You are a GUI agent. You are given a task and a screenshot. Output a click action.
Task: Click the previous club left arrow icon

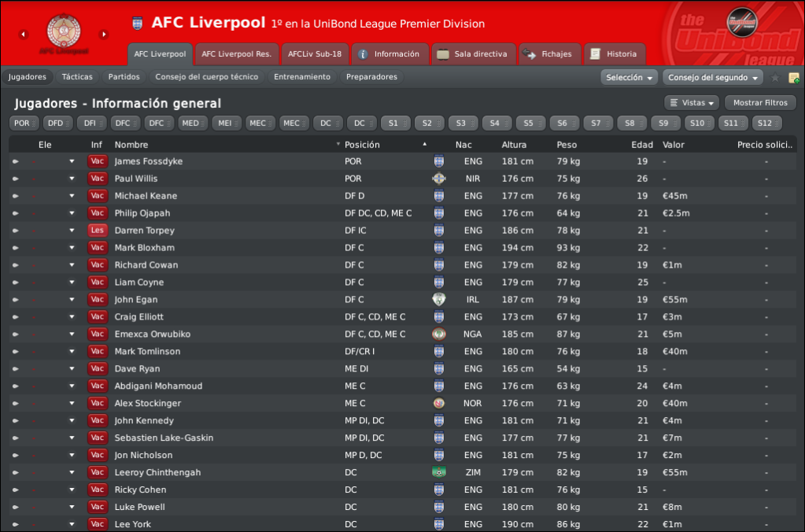pos(23,35)
